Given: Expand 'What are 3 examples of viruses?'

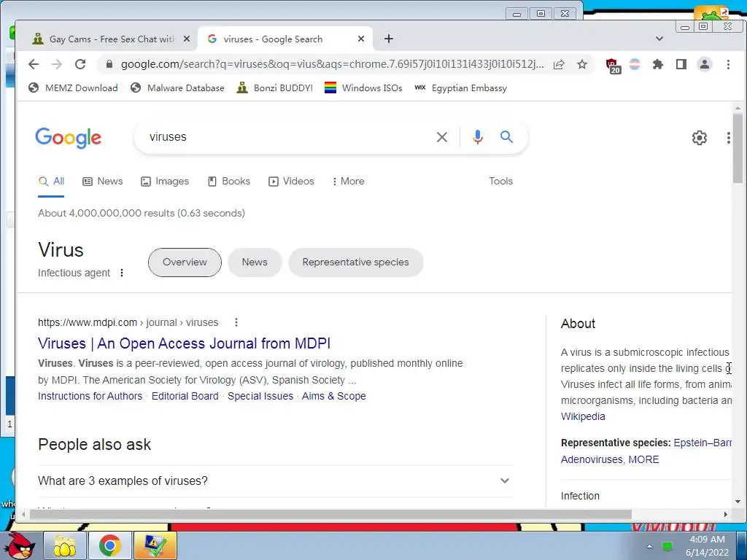Looking at the screenshot, I should click(x=275, y=481).
